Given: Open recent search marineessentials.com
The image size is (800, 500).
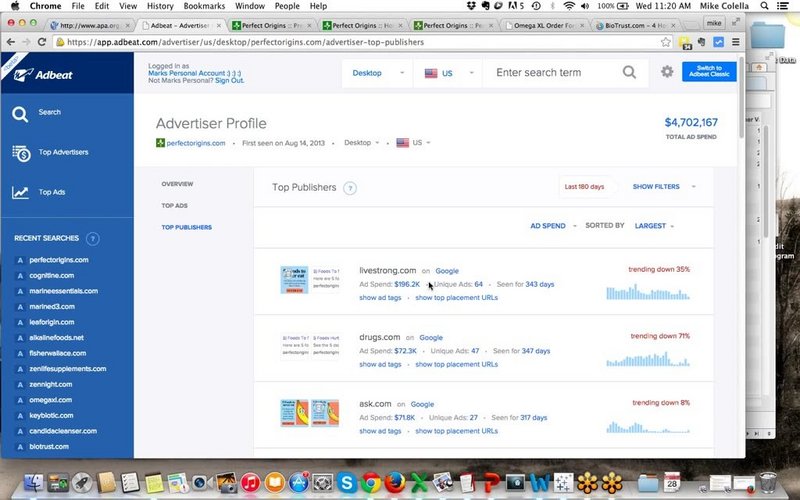Looking at the screenshot, I should point(63,291).
